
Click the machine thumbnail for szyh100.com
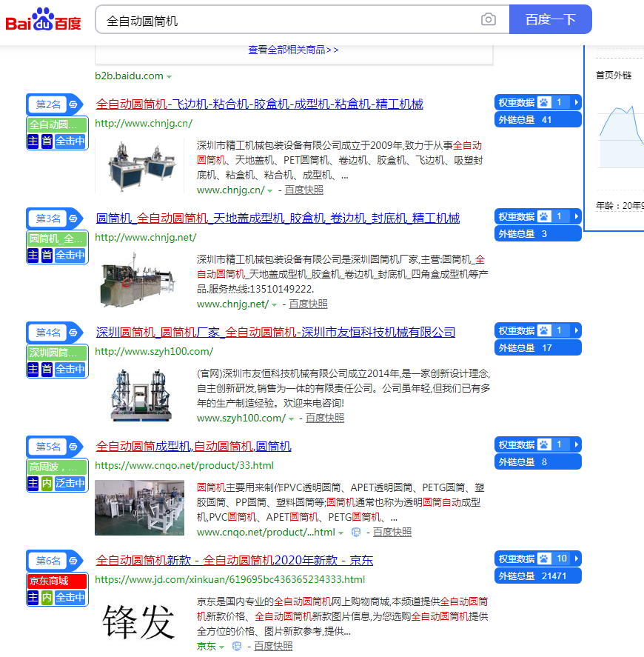[x=139, y=394]
